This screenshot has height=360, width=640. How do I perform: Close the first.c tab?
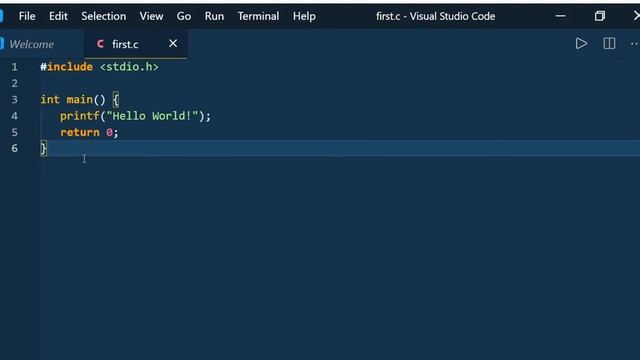coord(173,43)
